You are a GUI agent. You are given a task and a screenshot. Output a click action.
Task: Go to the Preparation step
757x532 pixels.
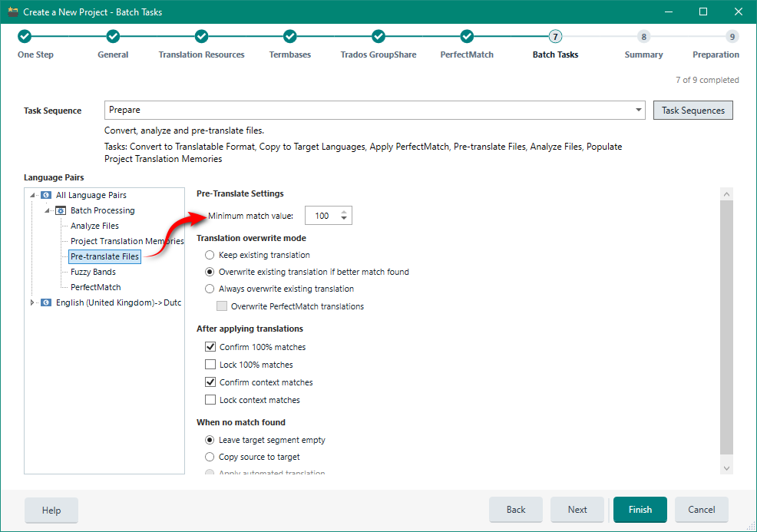click(x=732, y=36)
